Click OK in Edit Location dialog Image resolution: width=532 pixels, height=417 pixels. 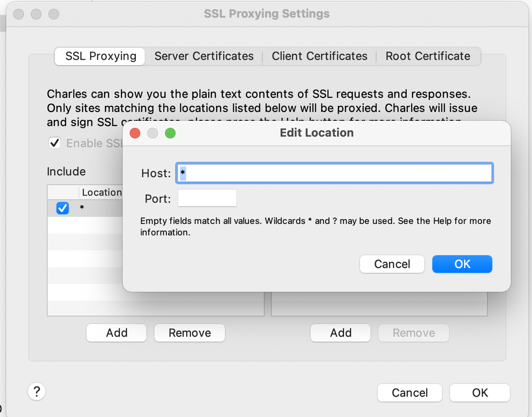coord(462,264)
